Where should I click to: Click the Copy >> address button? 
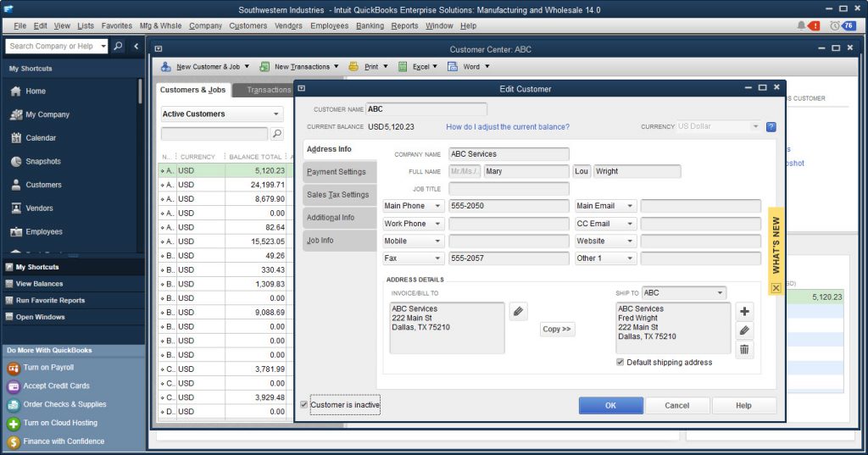pyautogui.click(x=556, y=329)
